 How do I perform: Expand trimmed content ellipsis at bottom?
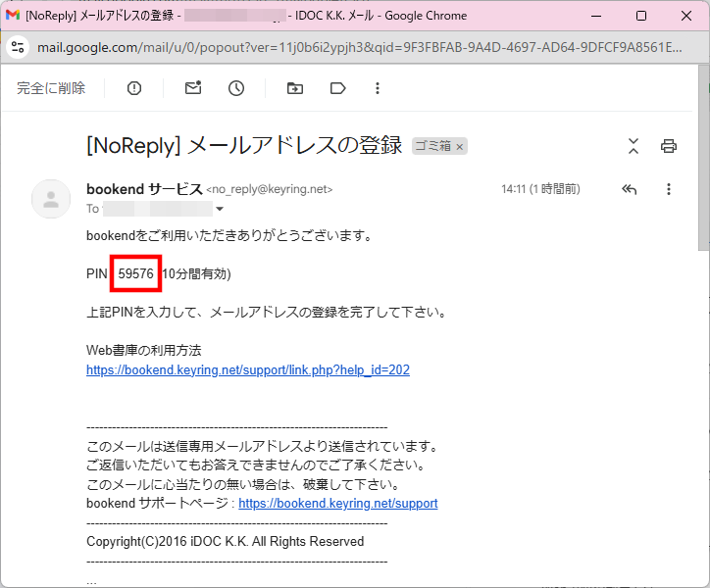91,581
